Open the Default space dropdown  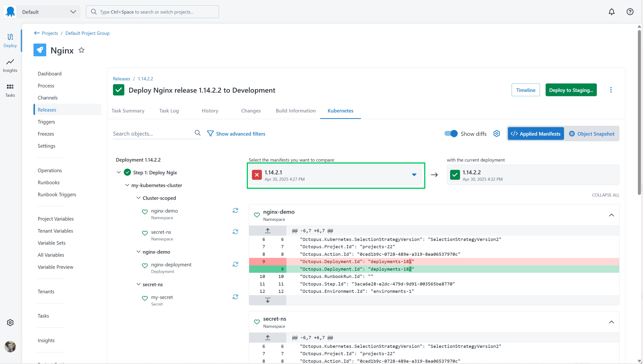pos(49,12)
